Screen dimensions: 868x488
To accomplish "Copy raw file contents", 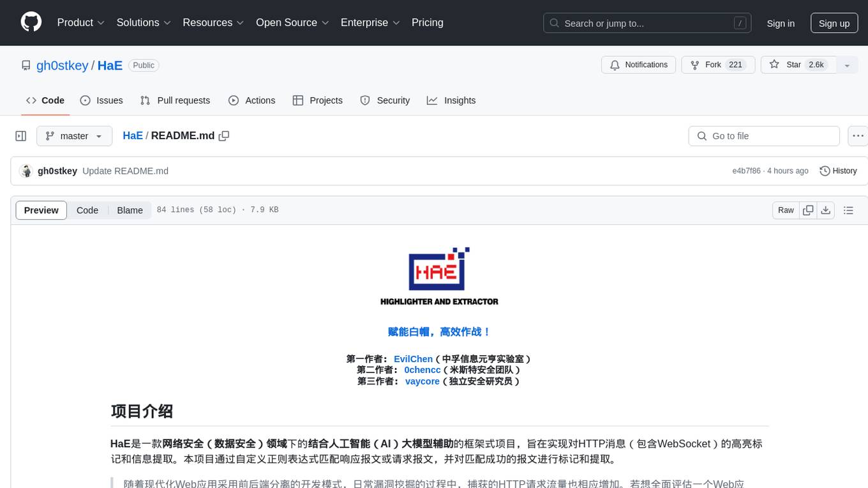I will tap(808, 210).
